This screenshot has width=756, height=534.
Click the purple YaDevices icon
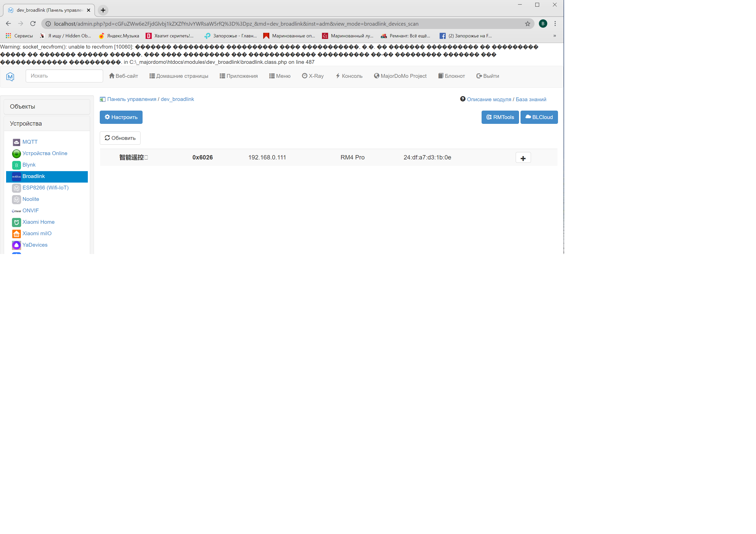click(x=16, y=245)
